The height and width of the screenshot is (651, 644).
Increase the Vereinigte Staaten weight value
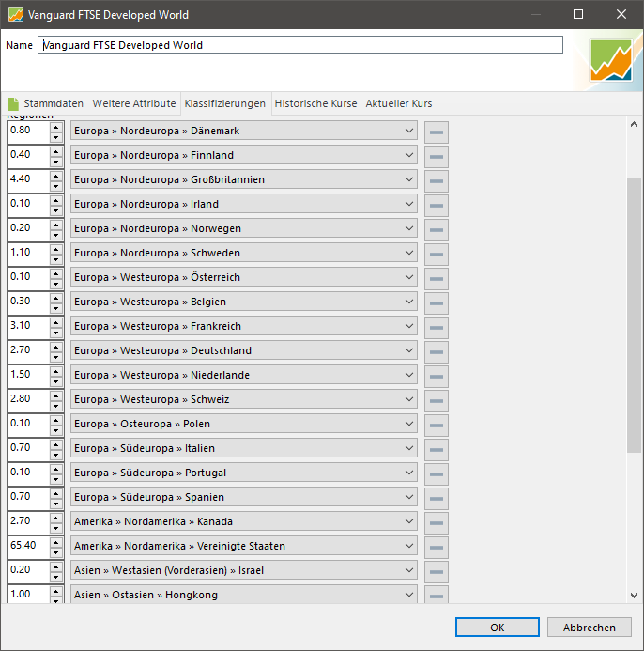pos(56,542)
